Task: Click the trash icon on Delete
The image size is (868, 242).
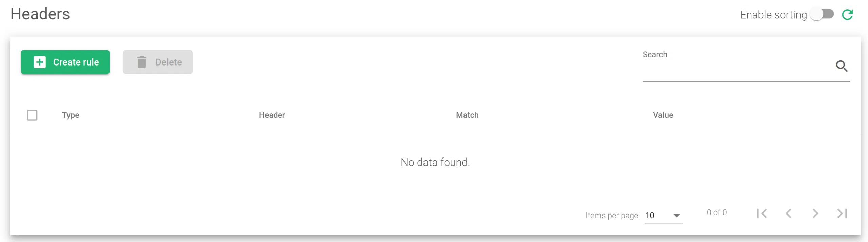Action: tap(142, 62)
